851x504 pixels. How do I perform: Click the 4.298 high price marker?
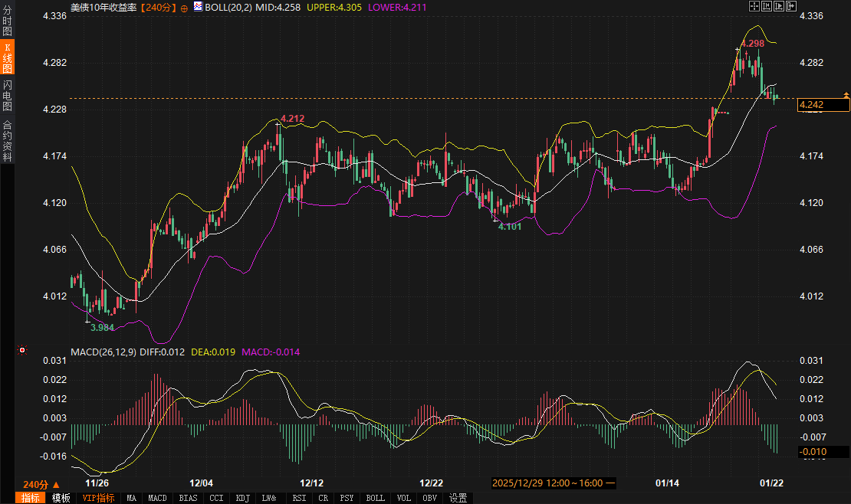pyautogui.click(x=753, y=44)
